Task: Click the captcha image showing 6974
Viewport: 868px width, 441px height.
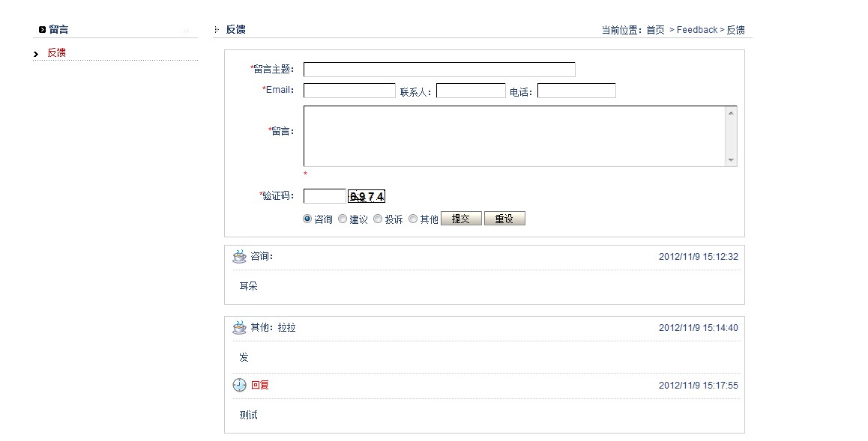Action: tap(367, 197)
